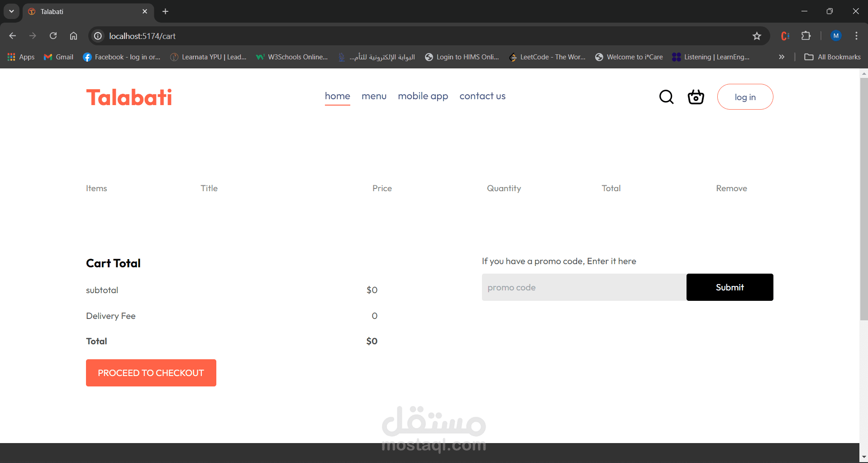868x463 pixels.
Task: Open the Arabic portal bookmark
Action: pos(377,57)
